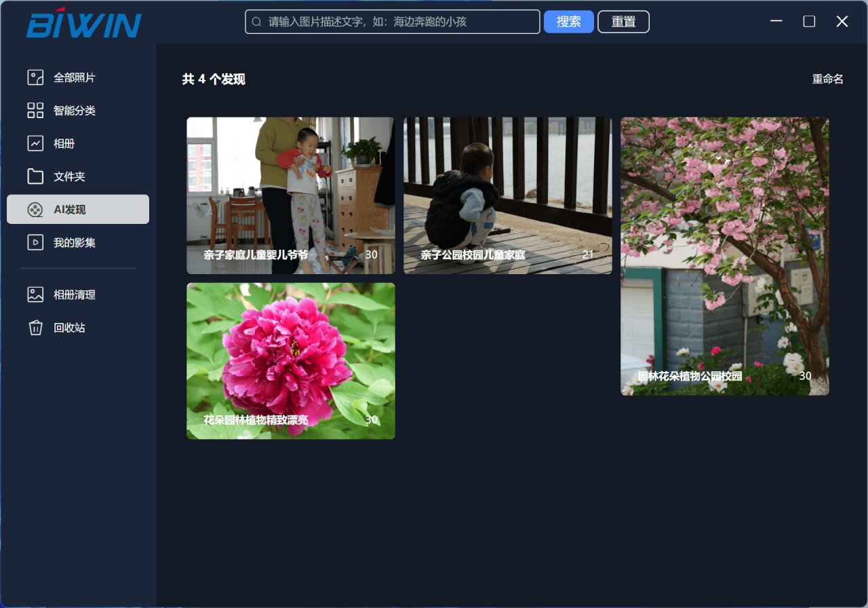Viewport: 868px width, 608px height.
Task: Open the 花朵园林植物精致漂亮 album
Action: pos(290,360)
